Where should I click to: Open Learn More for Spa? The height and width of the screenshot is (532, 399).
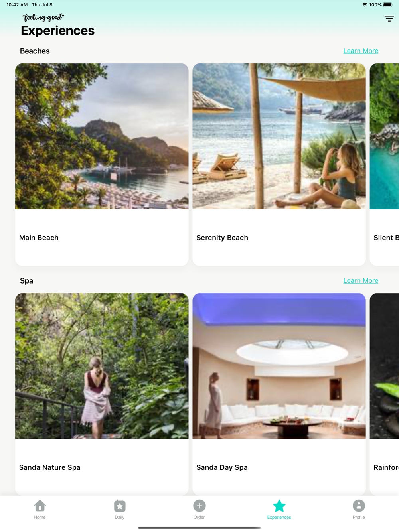pos(361,280)
